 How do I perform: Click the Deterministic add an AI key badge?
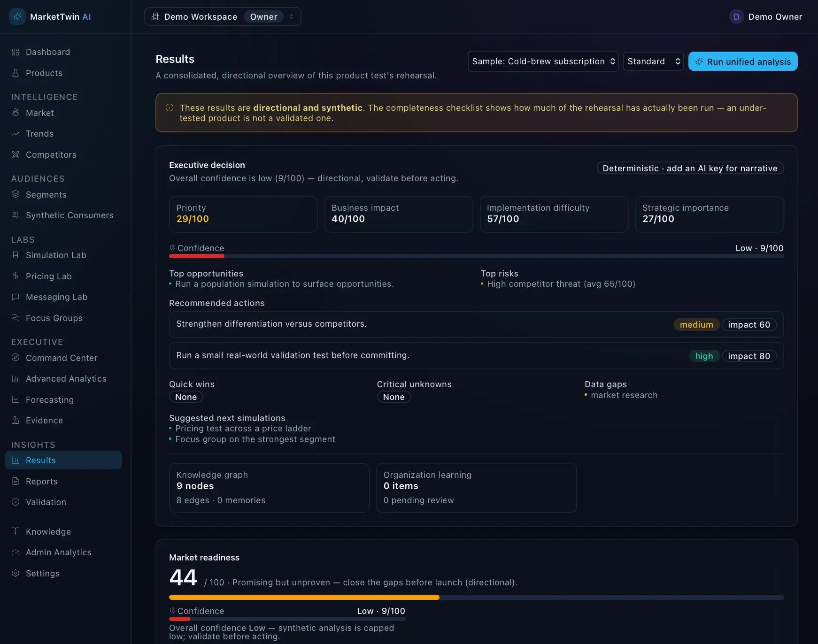point(690,168)
